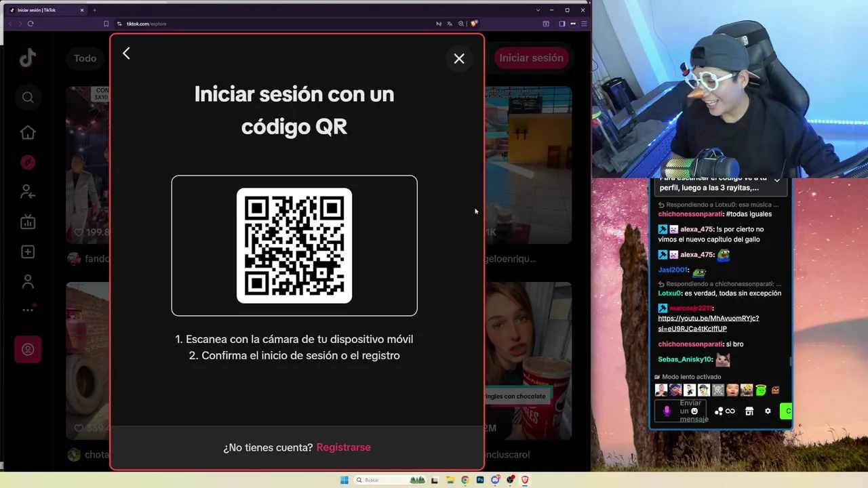Open site settings icon beside the URL
This screenshot has width=868, height=488.
[x=119, y=24]
